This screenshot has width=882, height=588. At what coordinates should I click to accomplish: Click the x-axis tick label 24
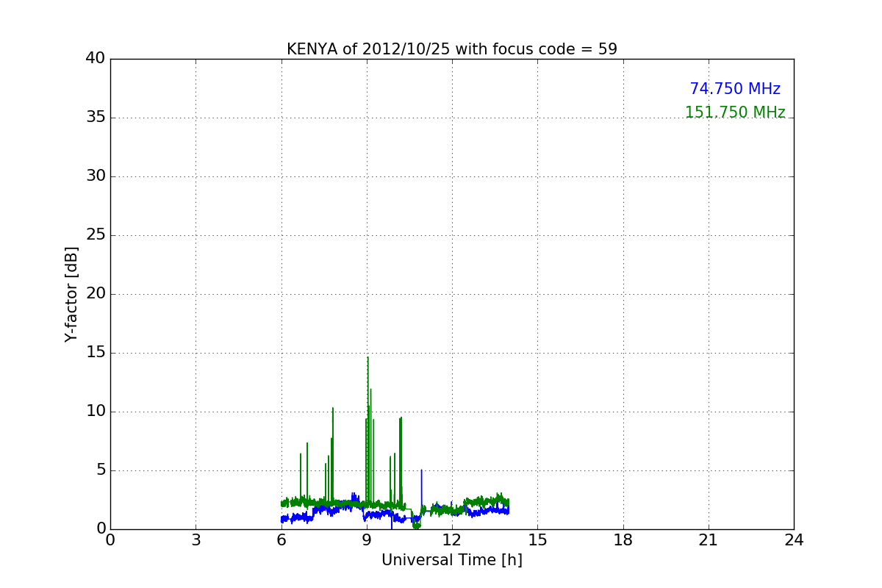pyautogui.click(x=794, y=540)
